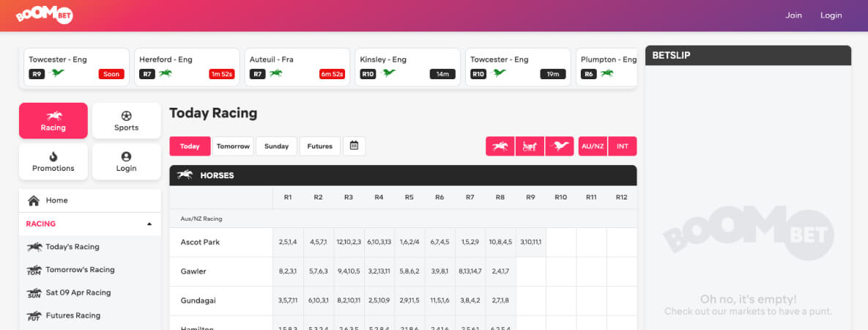Open the Promotions tile with flame icon
Image resolution: width=868 pixels, height=330 pixels.
click(53, 162)
